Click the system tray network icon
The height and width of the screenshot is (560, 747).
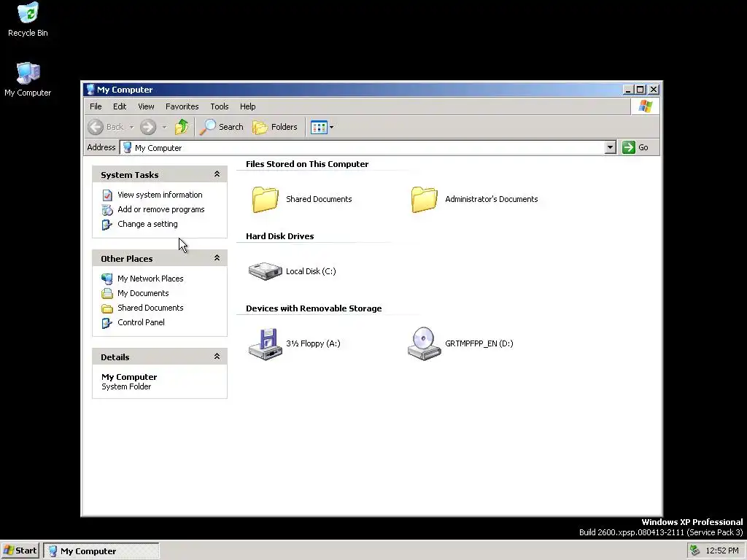[695, 551]
